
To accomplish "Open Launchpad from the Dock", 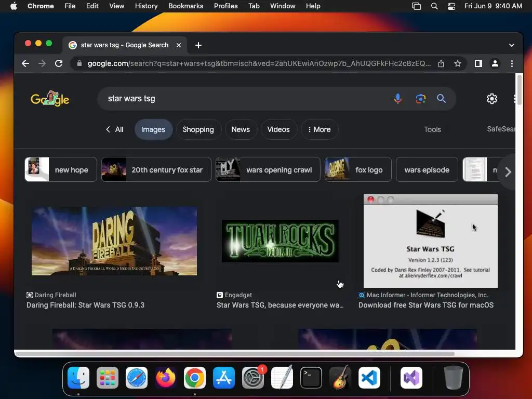I will click(108, 378).
